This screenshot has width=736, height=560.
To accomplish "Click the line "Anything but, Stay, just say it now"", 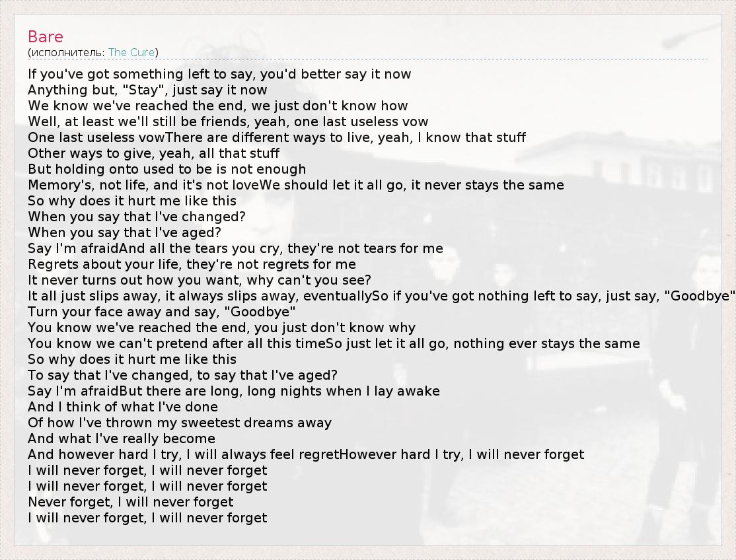I will 147,90.
